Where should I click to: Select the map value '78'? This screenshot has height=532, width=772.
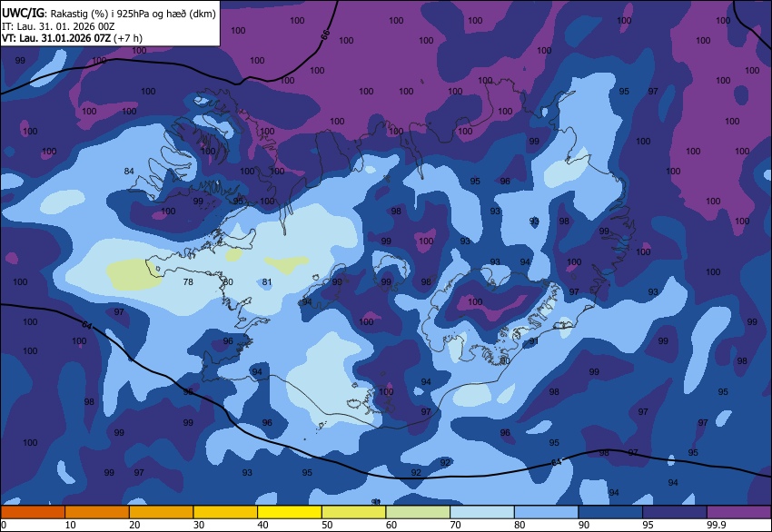(x=188, y=282)
